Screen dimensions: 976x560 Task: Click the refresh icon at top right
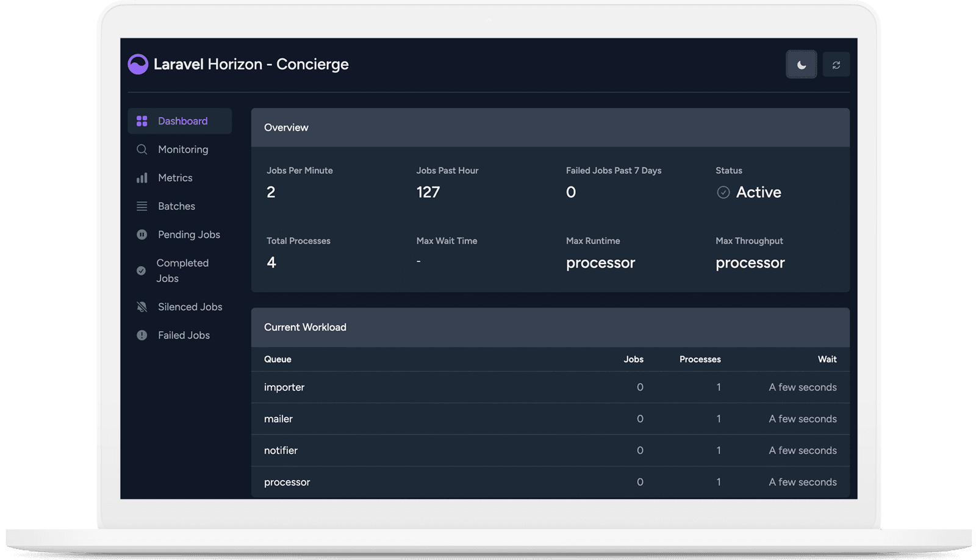pyautogui.click(x=836, y=64)
